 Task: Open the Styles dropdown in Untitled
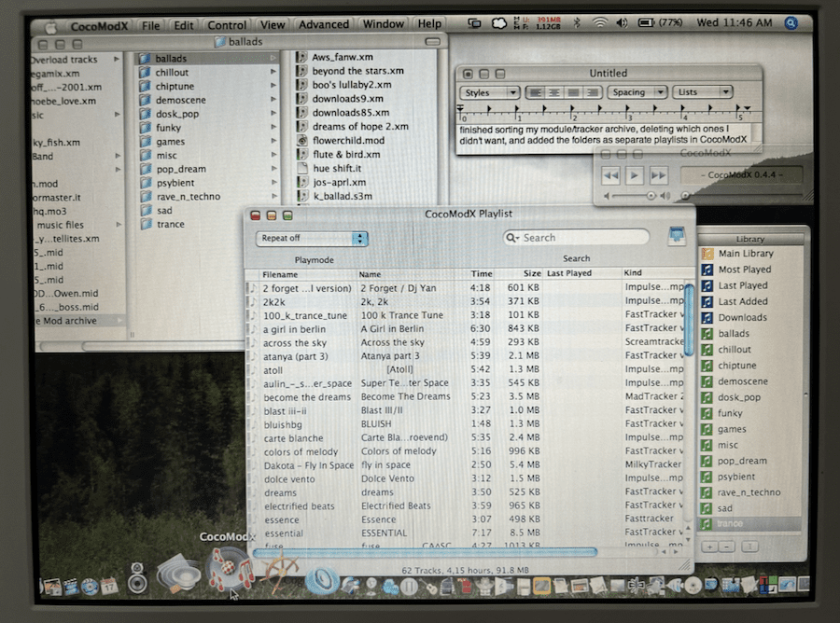coord(489,92)
